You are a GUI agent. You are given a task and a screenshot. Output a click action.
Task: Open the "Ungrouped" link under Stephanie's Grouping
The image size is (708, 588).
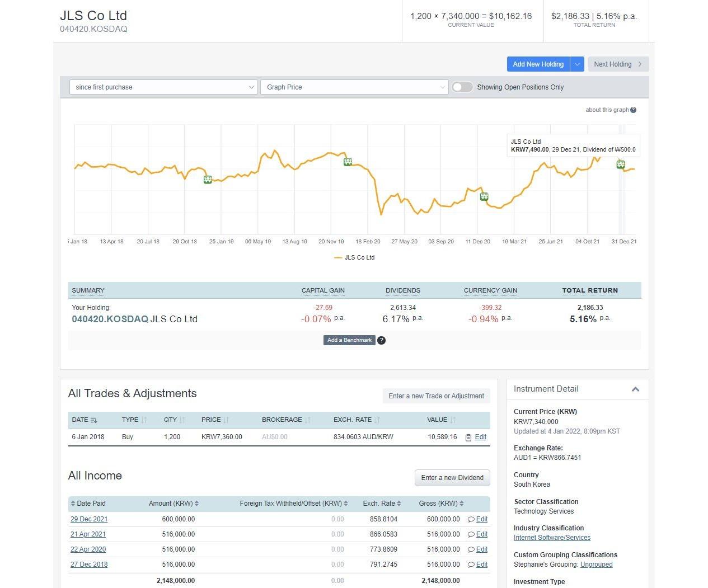(x=596, y=565)
